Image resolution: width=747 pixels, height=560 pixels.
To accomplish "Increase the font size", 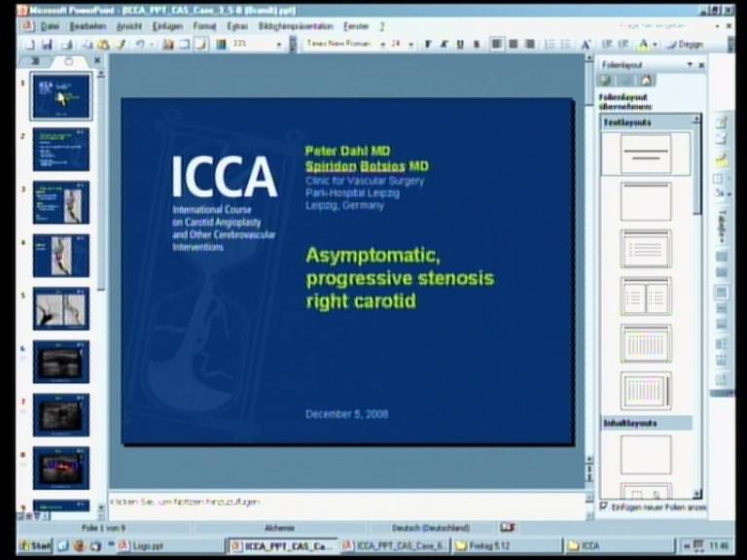I will coord(586,45).
